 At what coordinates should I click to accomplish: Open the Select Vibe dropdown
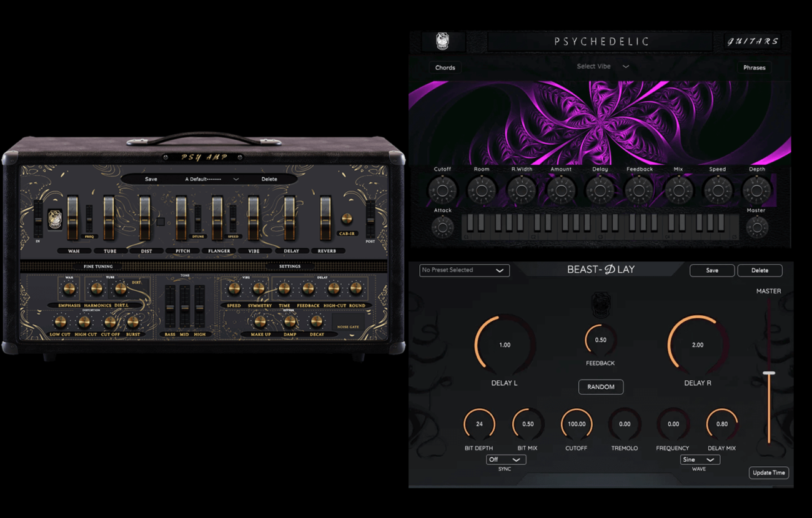point(603,65)
